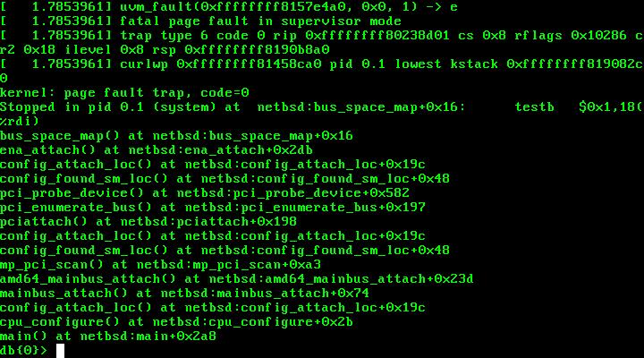Screen dimensions: 644x358
Task: Click the main() backtrace line
Action: [108, 336]
